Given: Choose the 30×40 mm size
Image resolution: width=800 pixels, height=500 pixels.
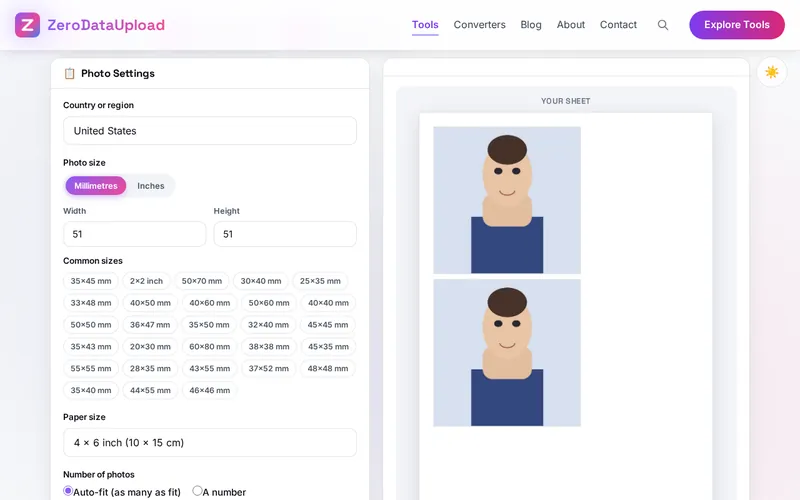Looking at the screenshot, I should [x=261, y=281].
